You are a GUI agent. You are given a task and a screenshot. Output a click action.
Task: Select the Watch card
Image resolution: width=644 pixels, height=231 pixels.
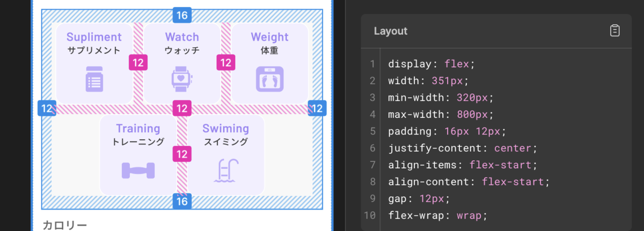pos(182,63)
